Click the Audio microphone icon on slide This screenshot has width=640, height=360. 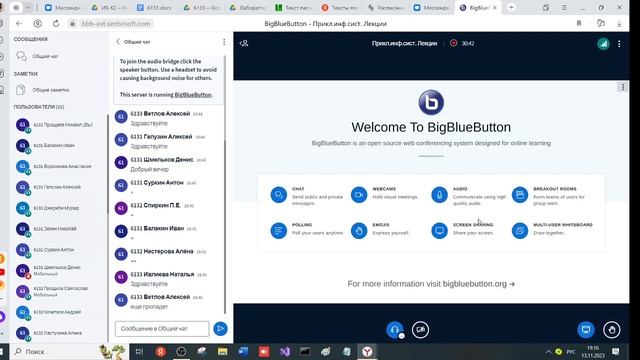pyautogui.click(x=440, y=195)
